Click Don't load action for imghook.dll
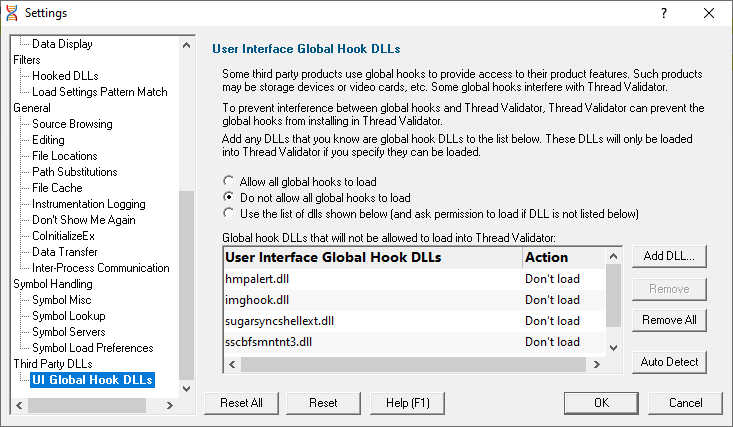 (x=552, y=300)
